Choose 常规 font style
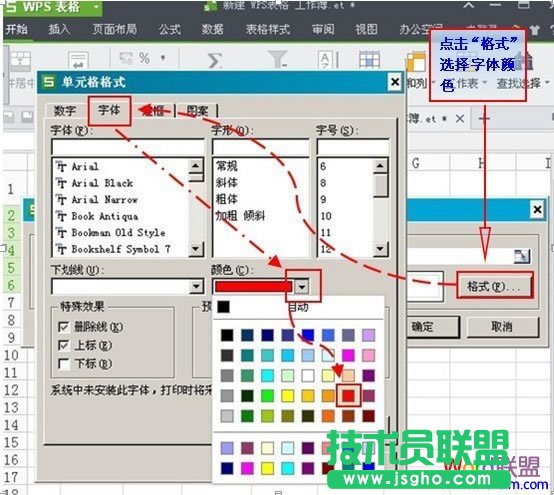This screenshot has width=554, height=495. click(226, 166)
